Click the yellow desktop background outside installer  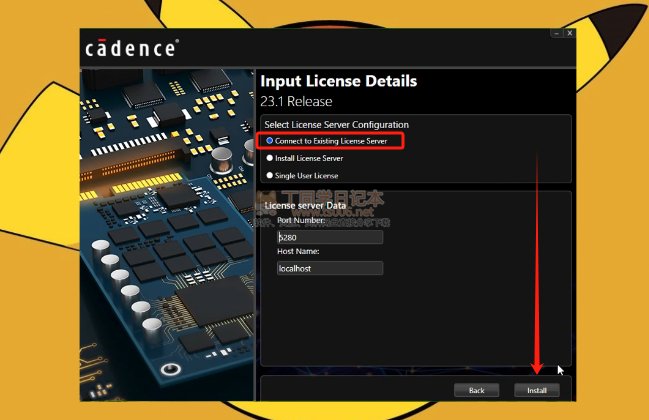(x=610, y=200)
